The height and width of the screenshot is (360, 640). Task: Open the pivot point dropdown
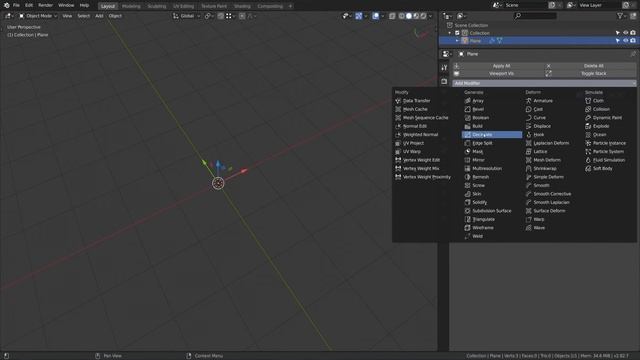pos(209,16)
